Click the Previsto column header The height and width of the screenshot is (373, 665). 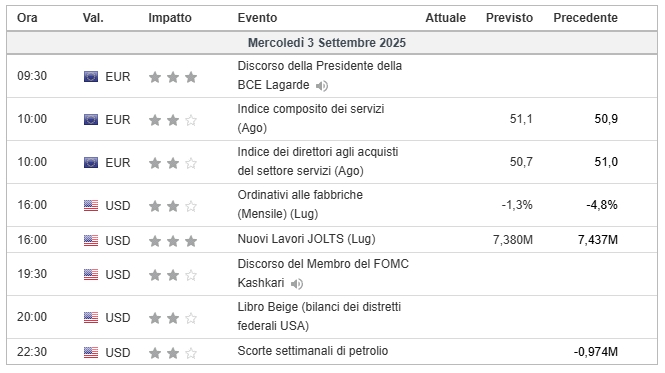509,18
